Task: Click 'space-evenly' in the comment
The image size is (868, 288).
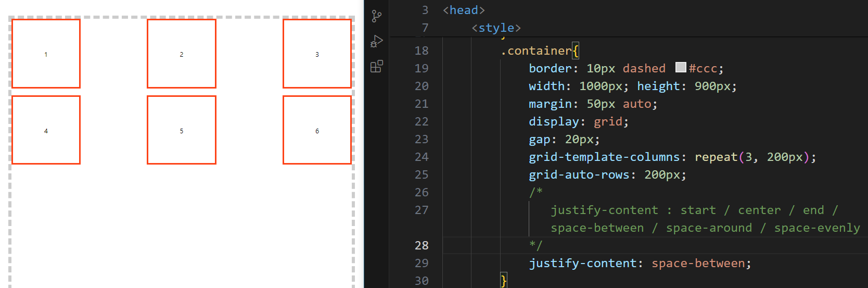Action: point(817,228)
